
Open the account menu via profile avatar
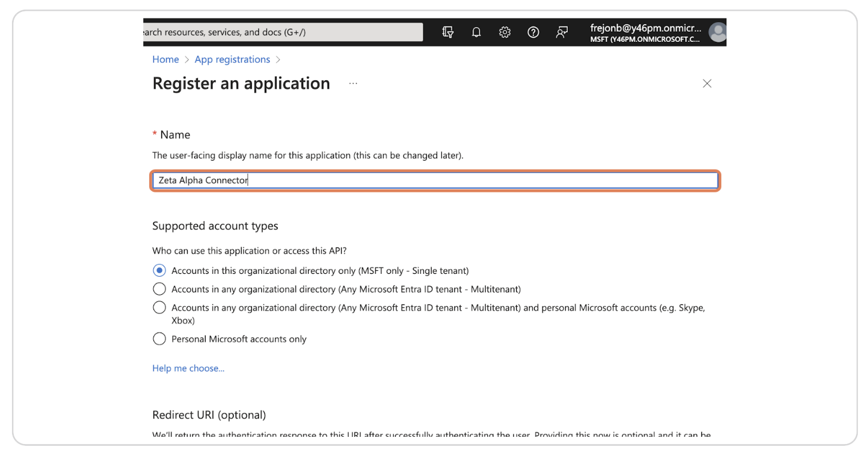[717, 32]
